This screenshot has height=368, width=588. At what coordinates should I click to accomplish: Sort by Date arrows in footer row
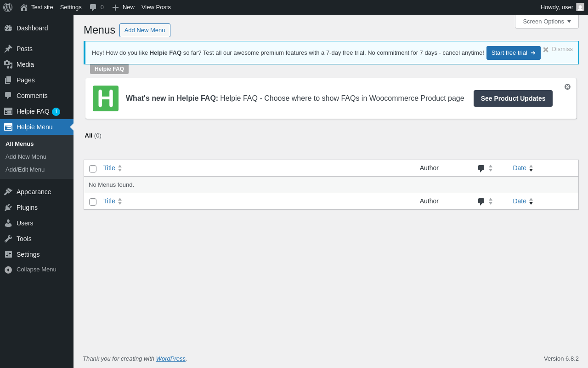pos(531,201)
